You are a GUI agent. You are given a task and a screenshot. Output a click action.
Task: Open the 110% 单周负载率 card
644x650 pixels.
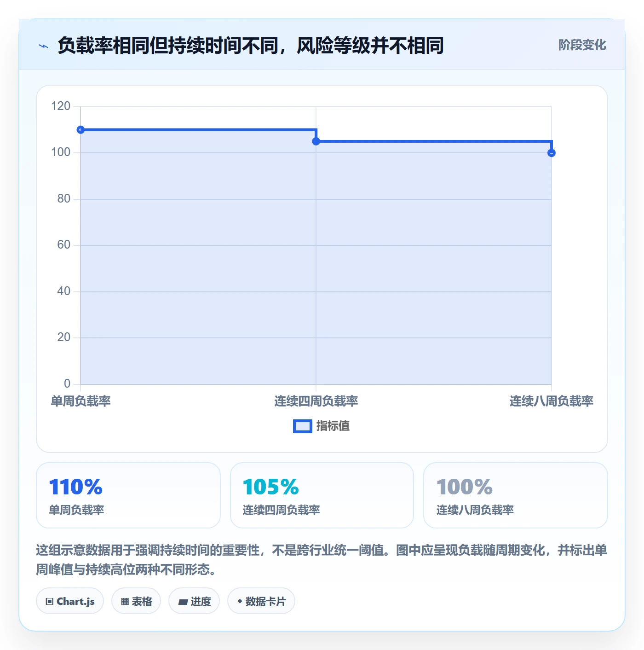(128, 495)
